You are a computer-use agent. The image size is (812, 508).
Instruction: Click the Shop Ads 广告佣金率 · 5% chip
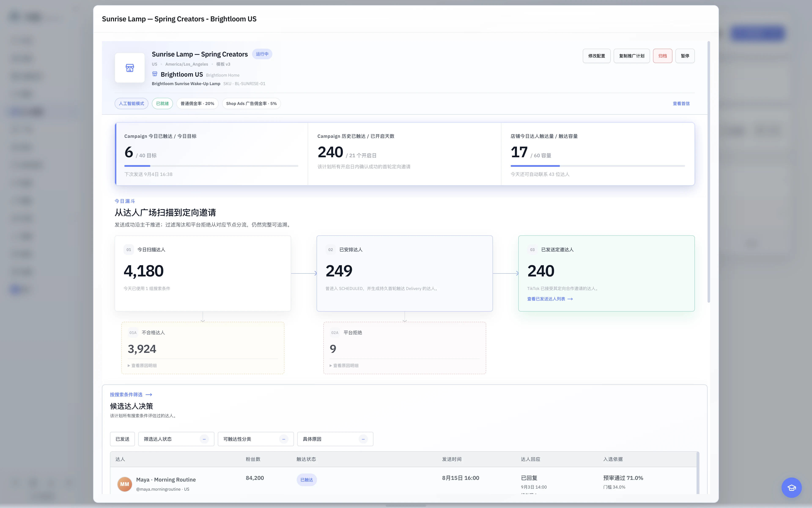251,104
